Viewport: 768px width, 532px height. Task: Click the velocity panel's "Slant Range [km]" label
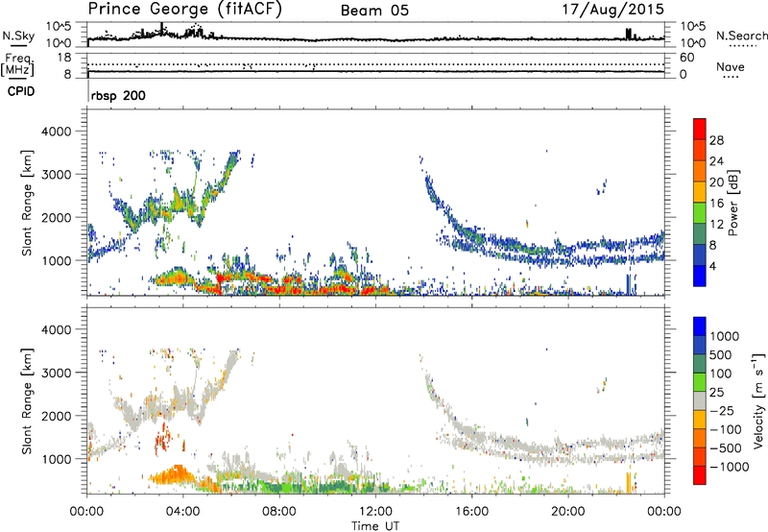27,400
